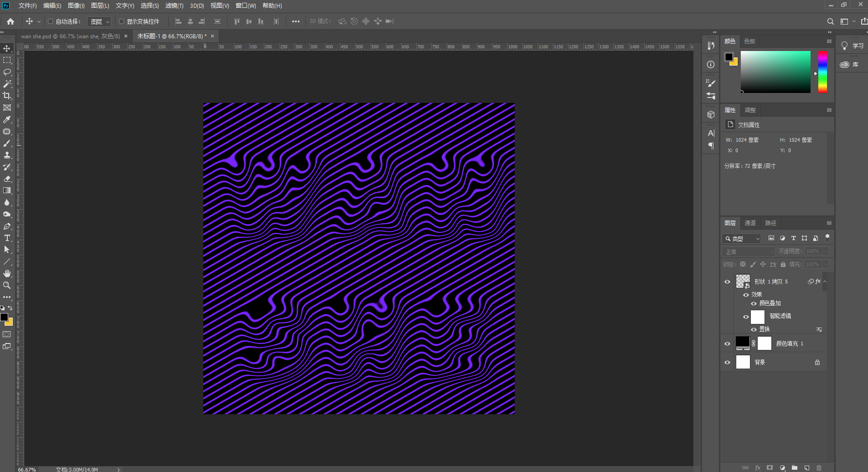Hide the 颜色填充 1 layer
Viewport: 868px width, 472px height.
[727, 344]
